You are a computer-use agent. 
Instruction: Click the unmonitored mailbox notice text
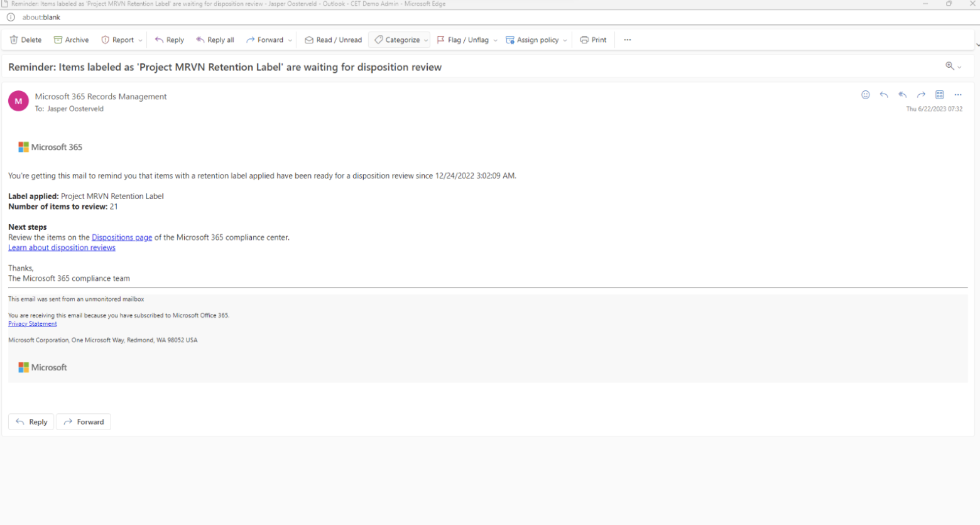point(76,300)
